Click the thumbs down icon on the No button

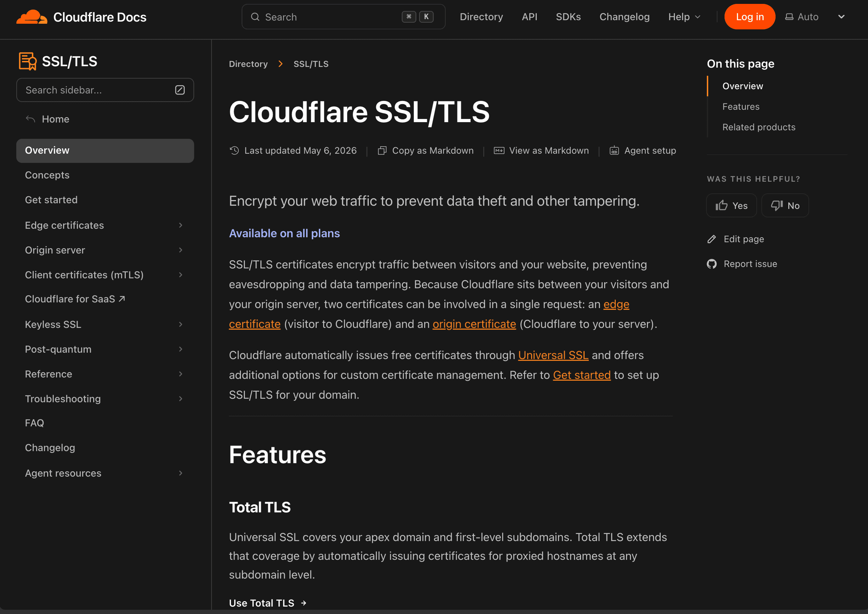777,205
